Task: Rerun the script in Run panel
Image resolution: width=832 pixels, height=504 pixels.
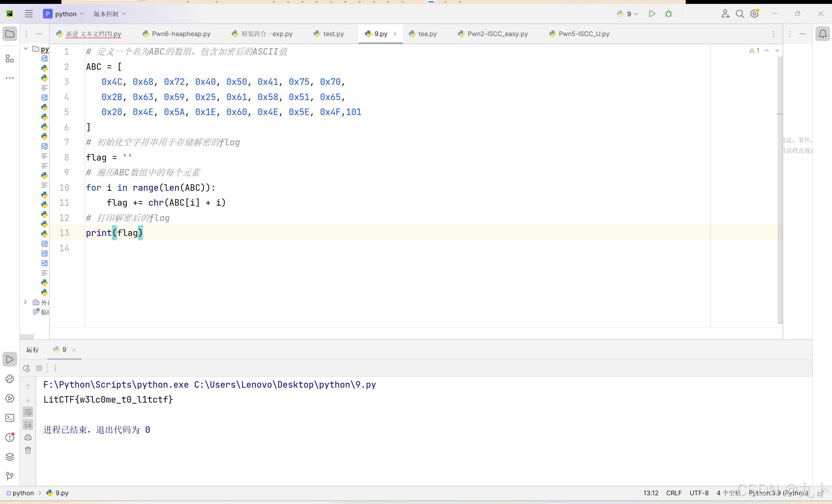Action: coord(27,368)
